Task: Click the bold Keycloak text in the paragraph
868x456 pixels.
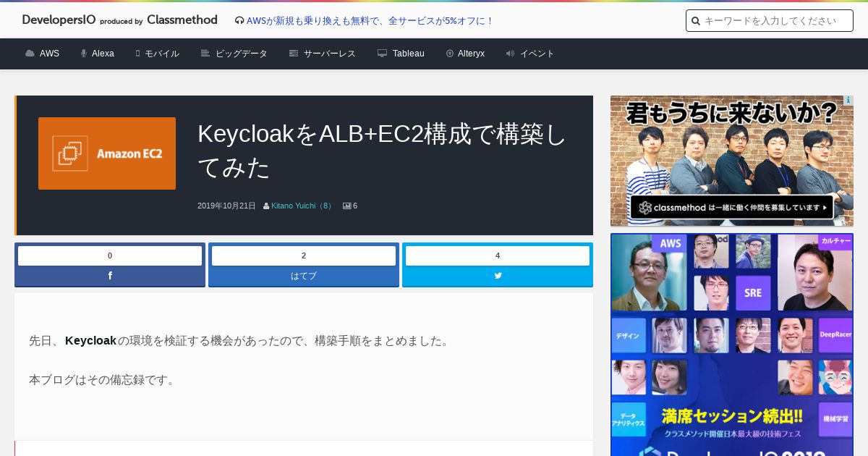Action: (x=90, y=340)
